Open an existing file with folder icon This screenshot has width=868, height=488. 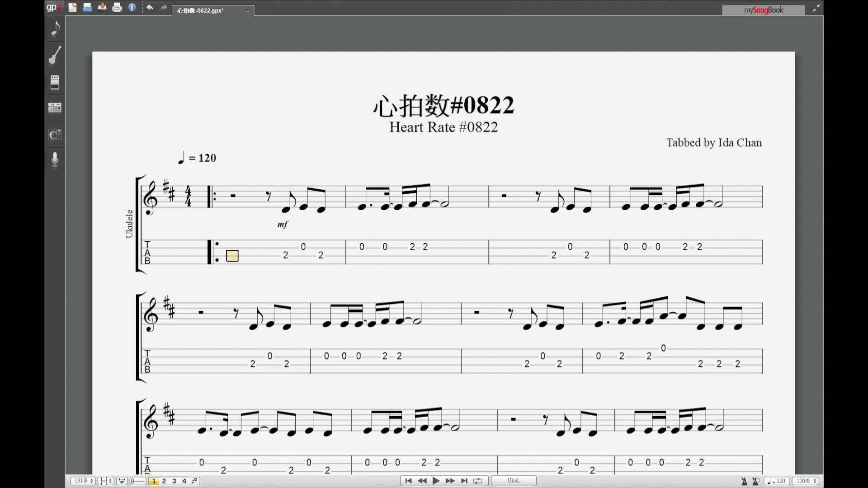pos(87,7)
